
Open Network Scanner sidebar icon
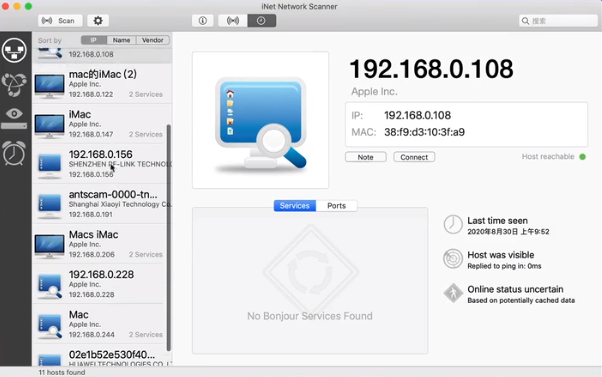[14, 50]
